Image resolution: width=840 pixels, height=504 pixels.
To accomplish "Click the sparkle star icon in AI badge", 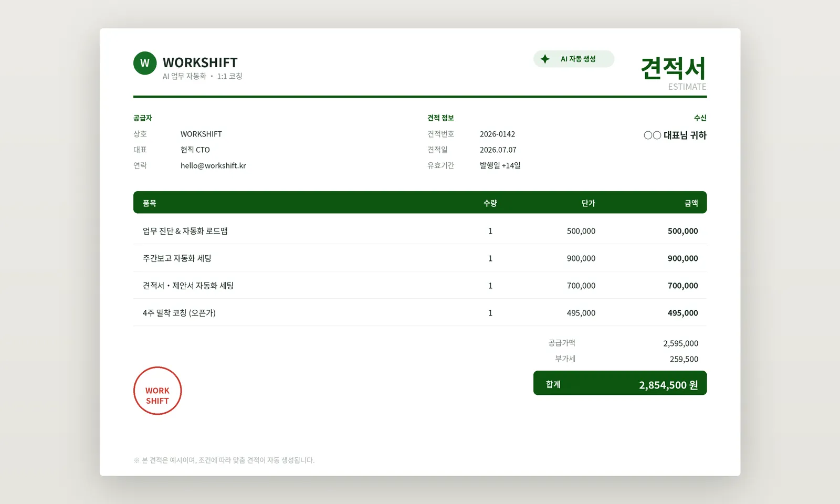I will [545, 59].
